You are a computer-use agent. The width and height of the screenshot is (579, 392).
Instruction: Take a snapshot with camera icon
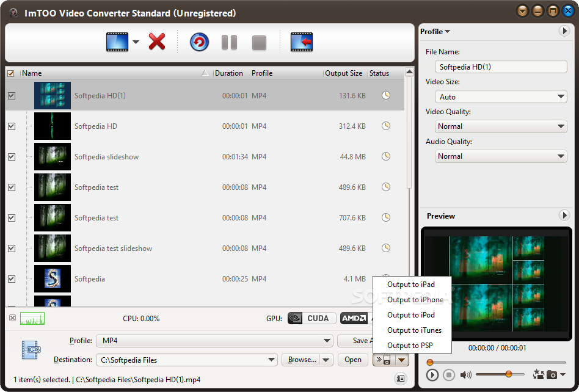click(x=552, y=375)
